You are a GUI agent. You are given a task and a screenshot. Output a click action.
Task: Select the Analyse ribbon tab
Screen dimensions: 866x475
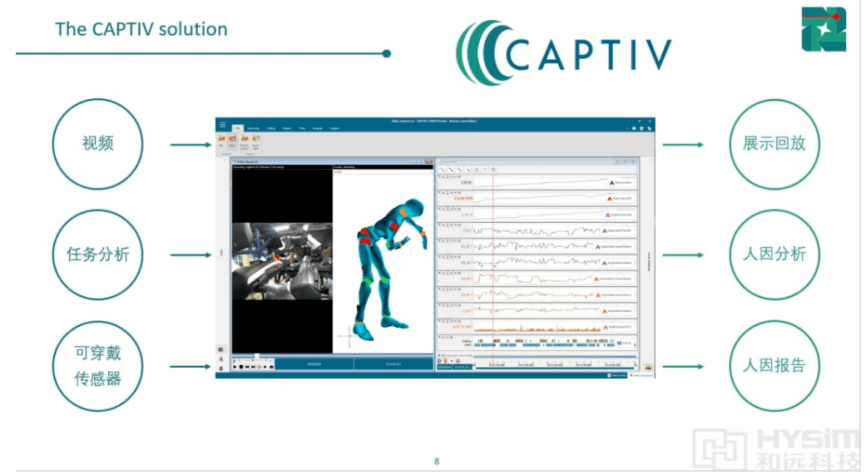pyautogui.click(x=318, y=128)
